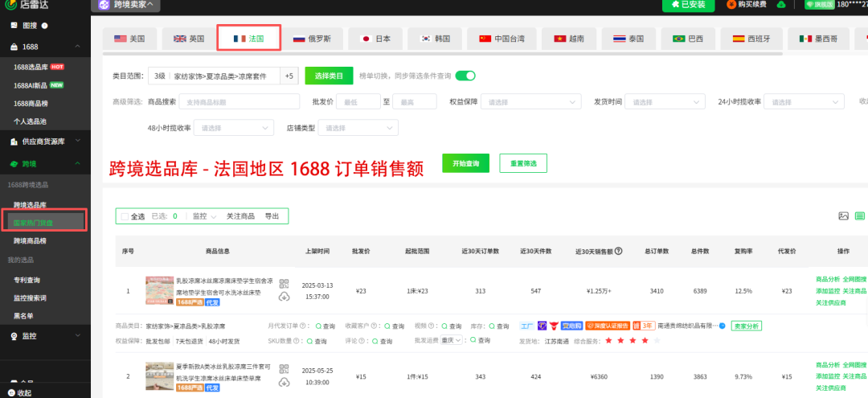Image resolution: width=868 pixels, height=398 pixels.
Task: Click the 已安装 green button
Action: pyautogui.click(x=688, y=5)
